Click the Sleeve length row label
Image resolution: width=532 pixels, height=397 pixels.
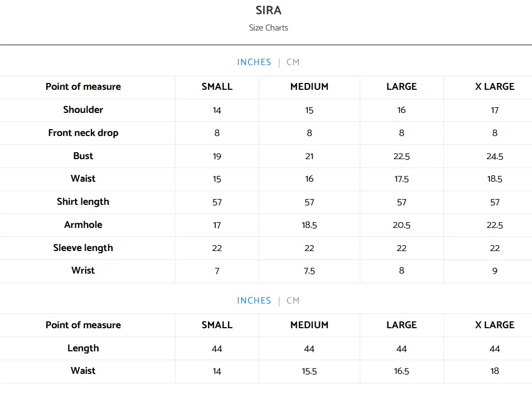(x=83, y=248)
